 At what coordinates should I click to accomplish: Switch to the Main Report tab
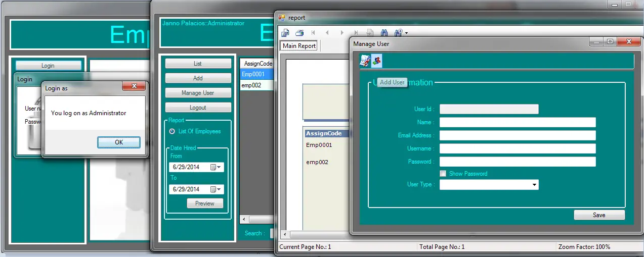tap(299, 46)
